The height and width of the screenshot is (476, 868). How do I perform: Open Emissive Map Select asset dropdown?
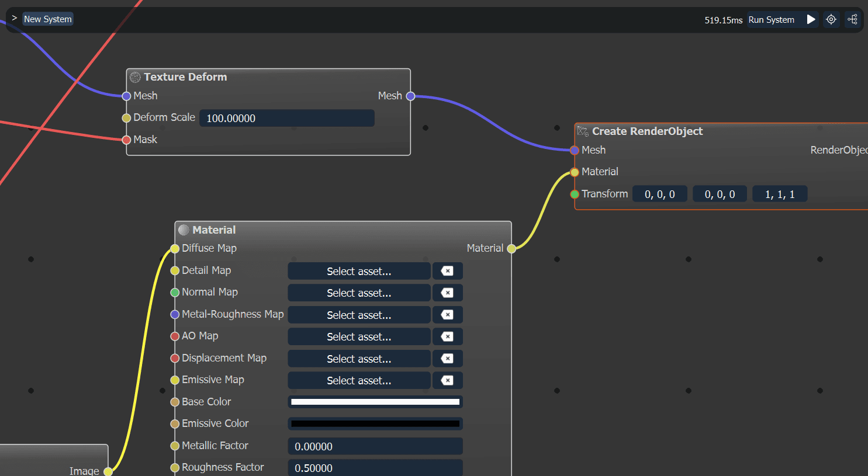pos(359,380)
